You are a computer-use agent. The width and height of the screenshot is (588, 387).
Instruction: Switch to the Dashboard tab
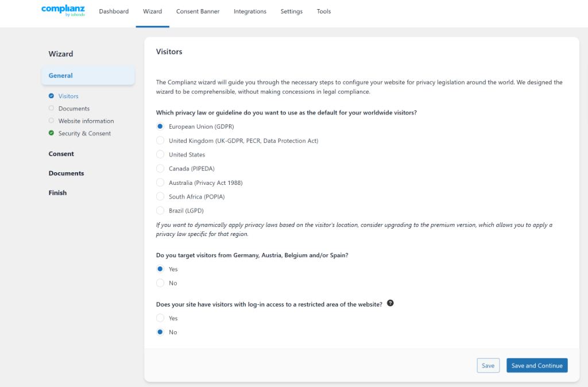point(114,11)
